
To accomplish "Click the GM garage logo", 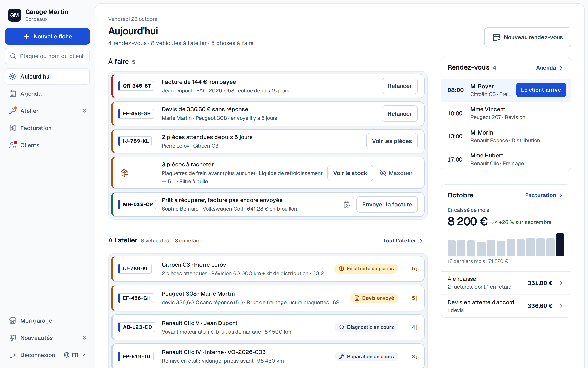I will tap(14, 15).
